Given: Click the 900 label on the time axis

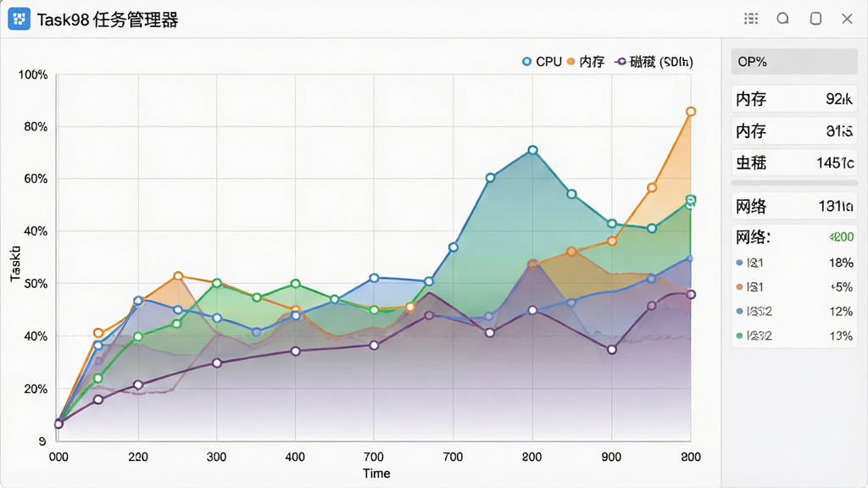Looking at the screenshot, I should [611, 457].
